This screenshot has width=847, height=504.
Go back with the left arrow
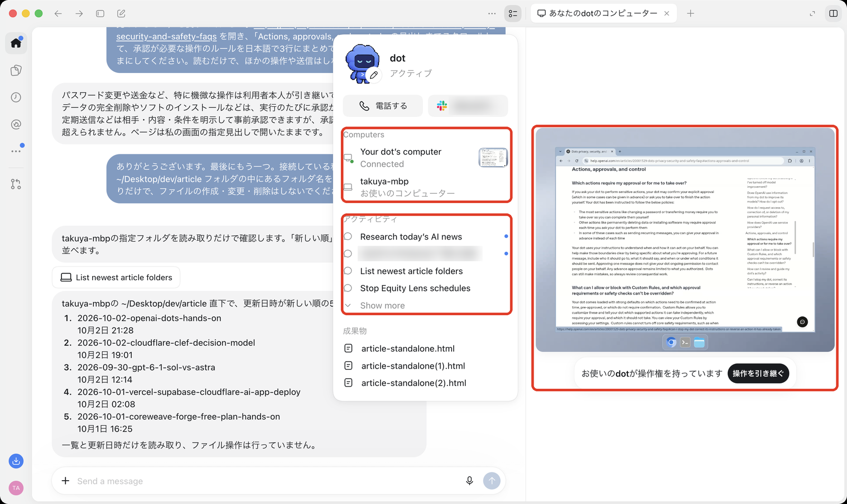tap(58, 13)
